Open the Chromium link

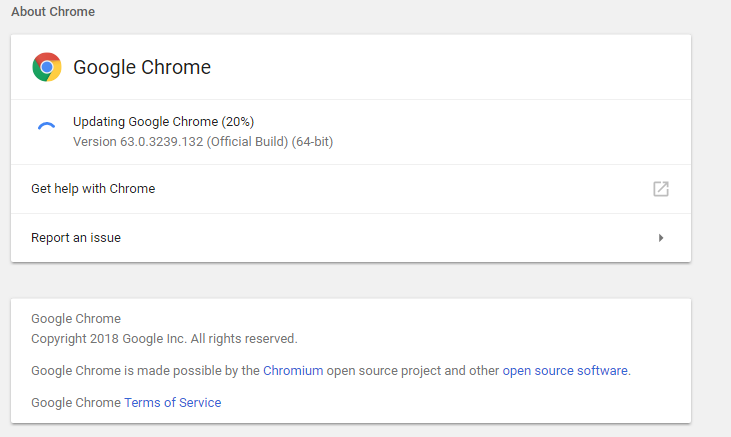click(293, 370)
